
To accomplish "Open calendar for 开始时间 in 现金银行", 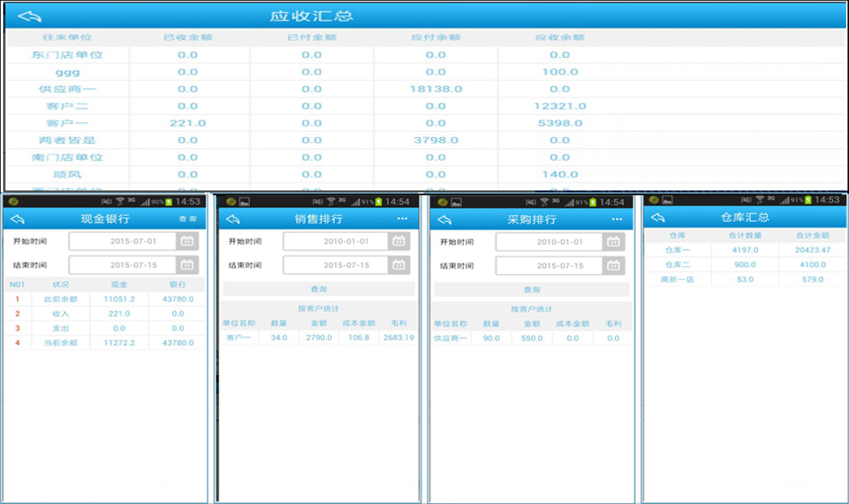I will [187, 242].
